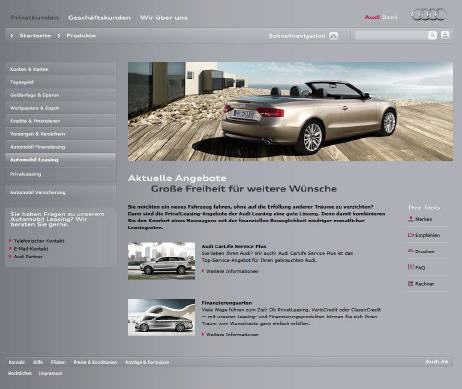Screen dimensions: 462x389
Task: Click red arrow beside Telefonischer Kontakt
Action: [10, 241]
